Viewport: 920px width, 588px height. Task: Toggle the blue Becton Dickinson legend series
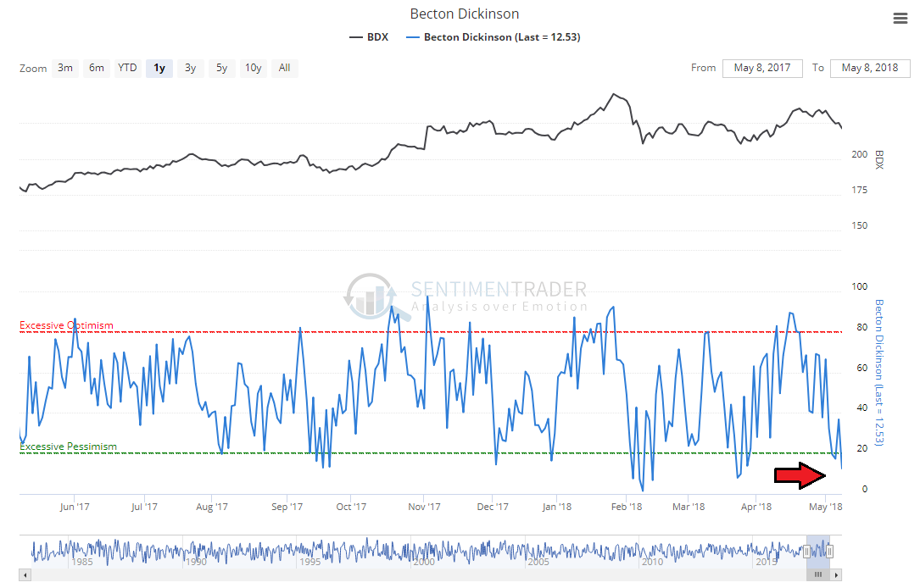493,37
